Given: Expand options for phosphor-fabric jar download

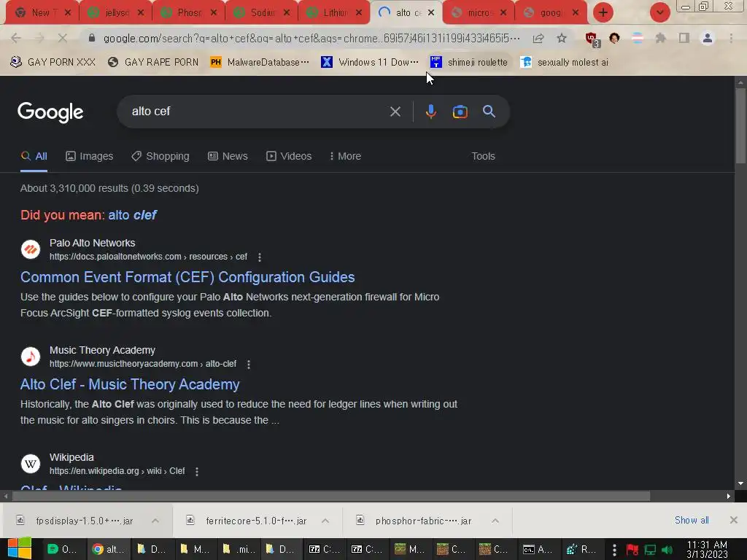Looking at the screenshot, I should [495, 521].
